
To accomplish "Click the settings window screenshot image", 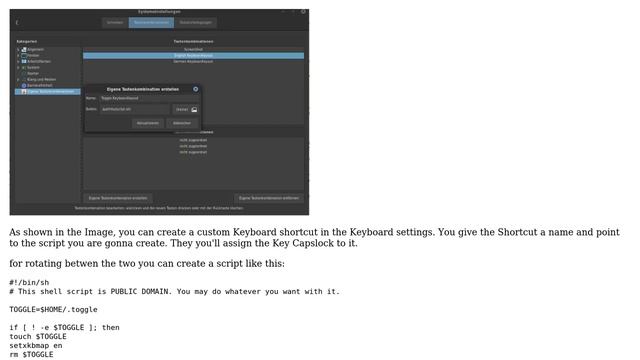I will coord(159,112).
